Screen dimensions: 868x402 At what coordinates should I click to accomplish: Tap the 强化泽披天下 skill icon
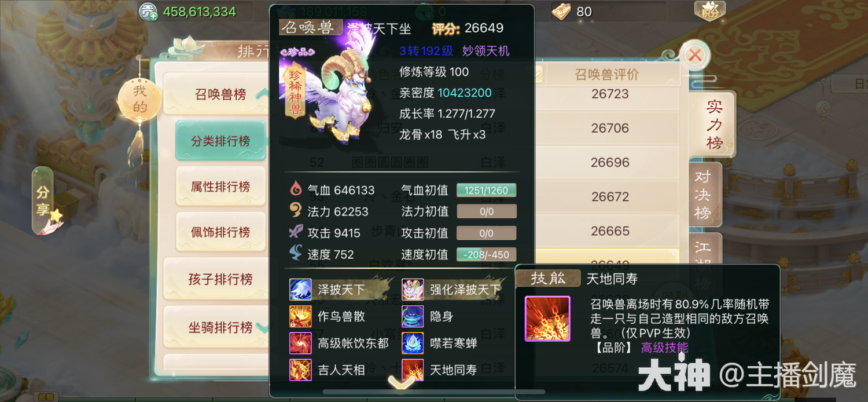413,289
